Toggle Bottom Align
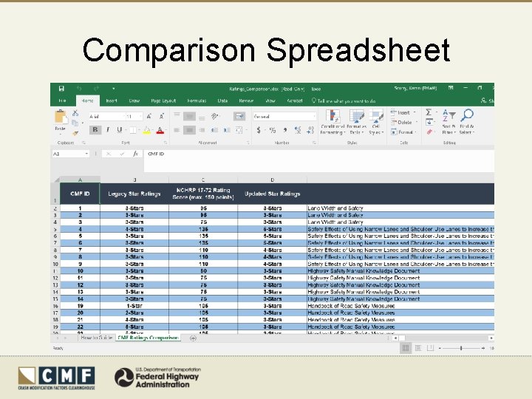Screen dimensions: 532x399 pos(202,118)
